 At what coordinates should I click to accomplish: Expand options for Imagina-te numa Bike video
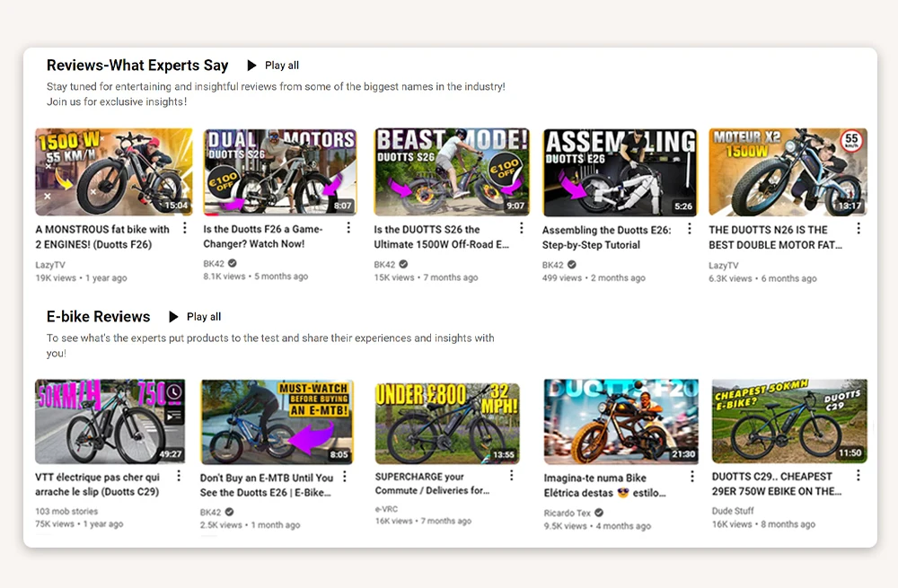point(690,477)
